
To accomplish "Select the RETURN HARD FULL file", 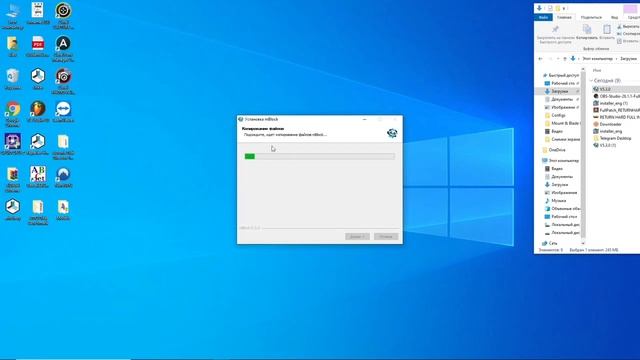I will coord(616,117).
